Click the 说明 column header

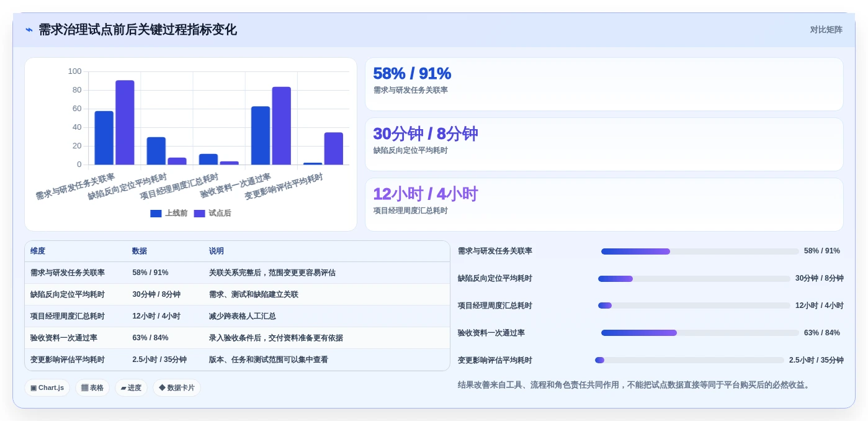click(217, 251)
